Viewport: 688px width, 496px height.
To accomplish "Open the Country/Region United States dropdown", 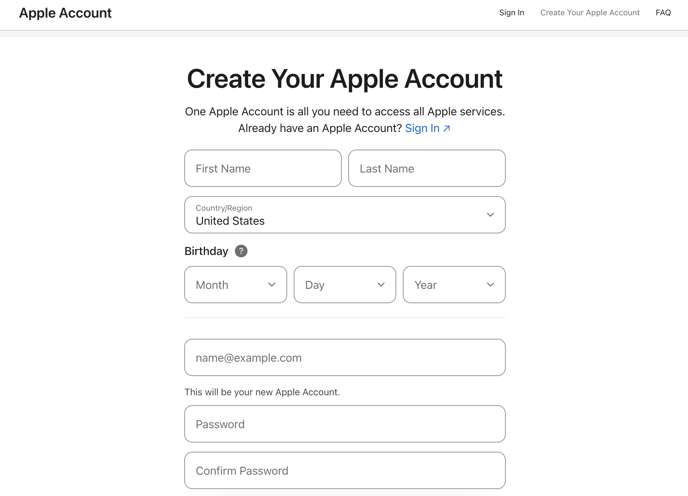I will (x=345, y=215).
